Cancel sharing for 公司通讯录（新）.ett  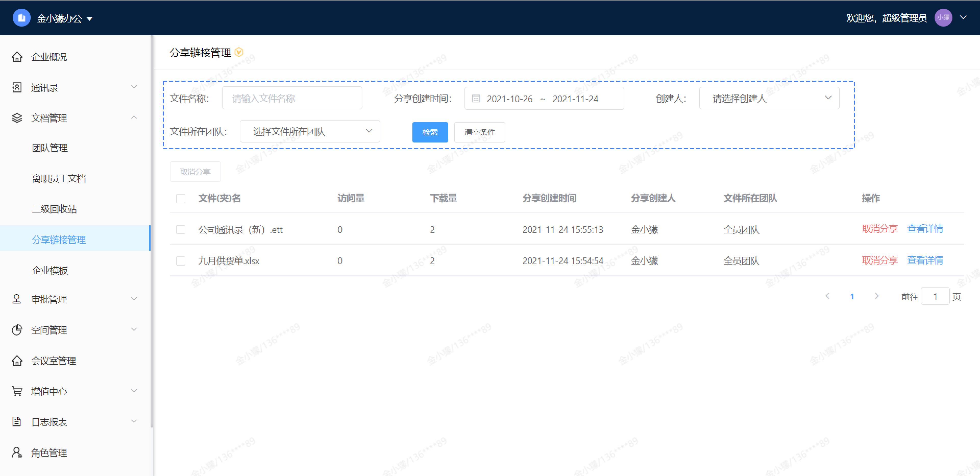879,229
